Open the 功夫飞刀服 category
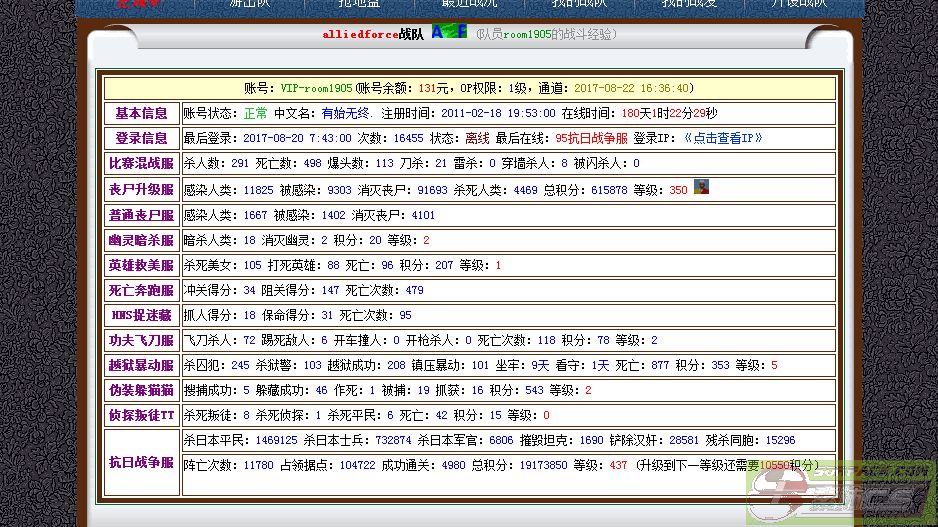 141,340
